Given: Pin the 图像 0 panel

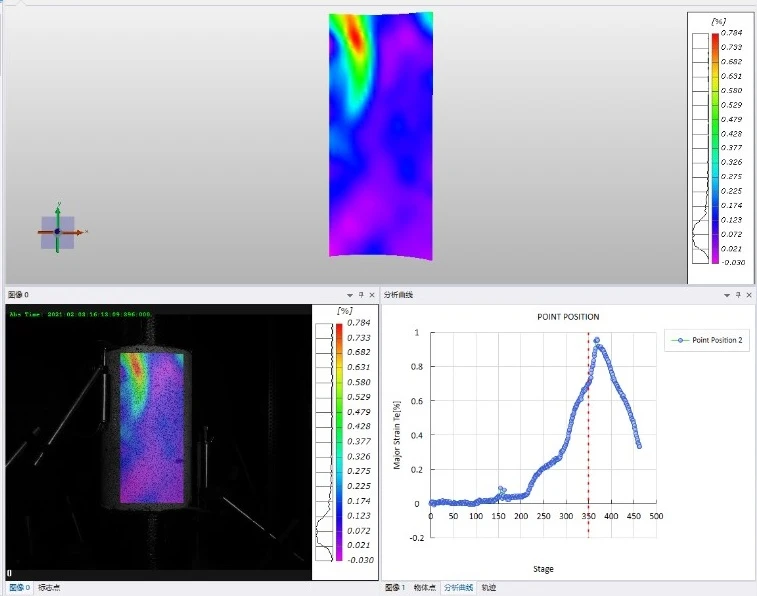Looking at the screenshot, I should coord(361,295).
